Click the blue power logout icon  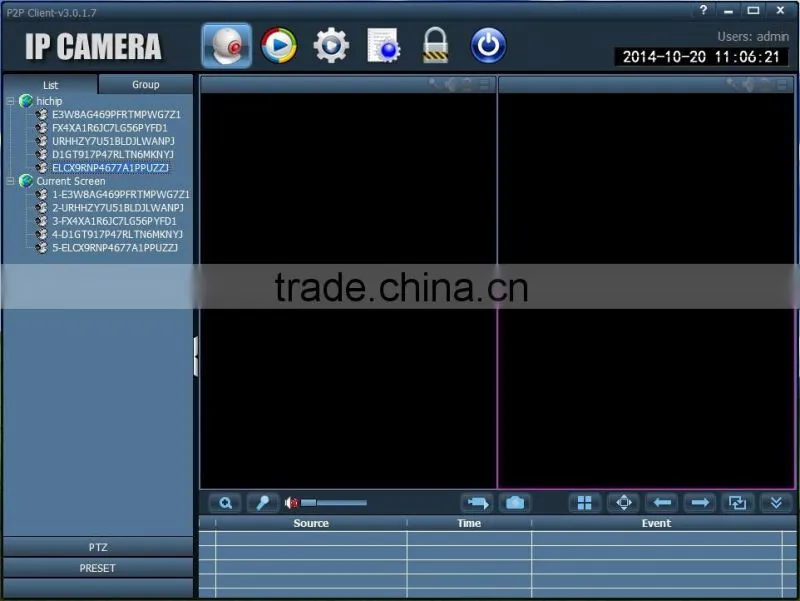[488, 45]
